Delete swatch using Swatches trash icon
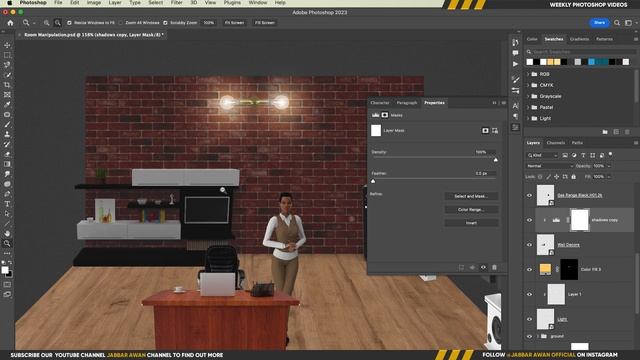 click(627, 132)
